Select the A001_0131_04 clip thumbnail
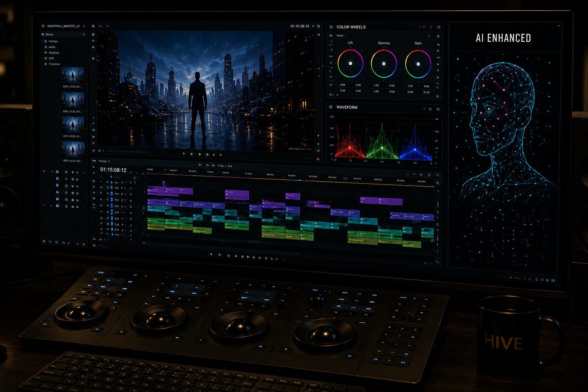Image resolution: width=588 pixels, height=392 pixels. (73, 149)
